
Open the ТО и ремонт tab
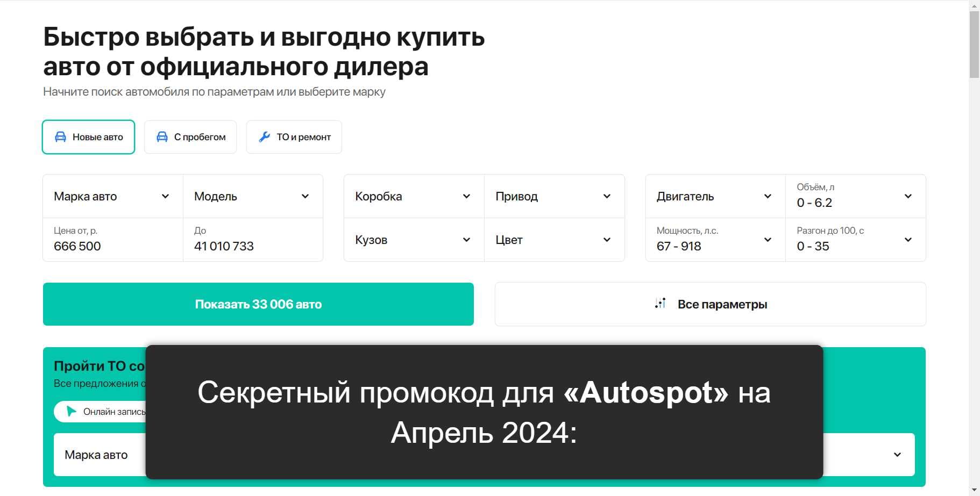294,137
